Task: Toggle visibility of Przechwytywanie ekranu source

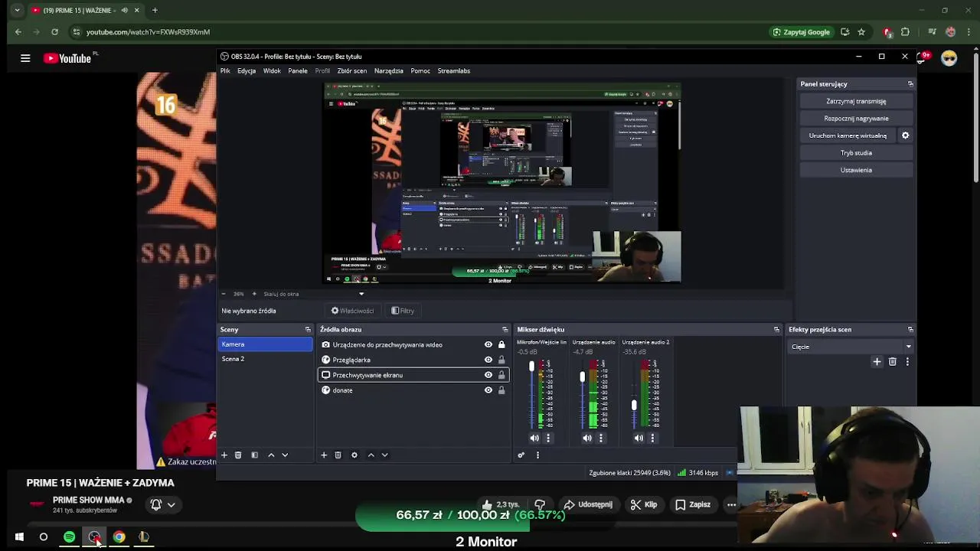Action: tap(488, 375)
